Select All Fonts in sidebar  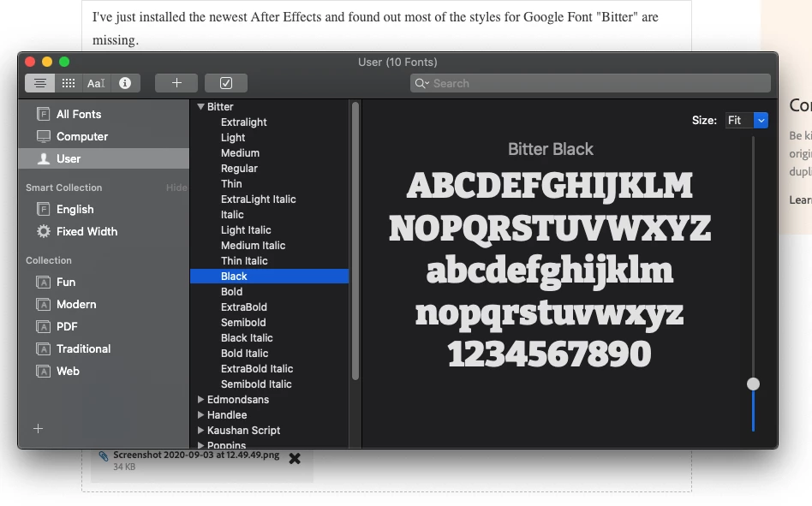pos(104,115)
